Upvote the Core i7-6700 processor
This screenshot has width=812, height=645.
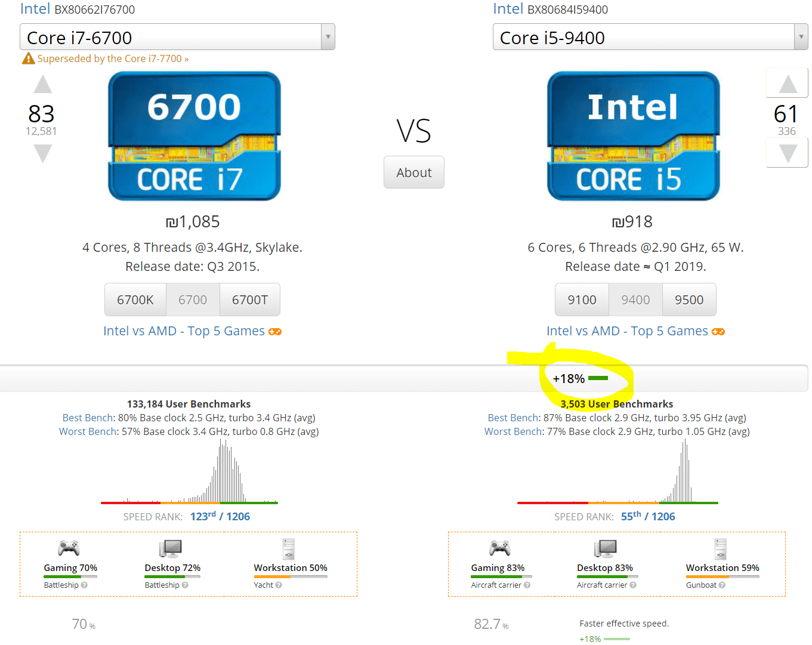pos(42,85)
